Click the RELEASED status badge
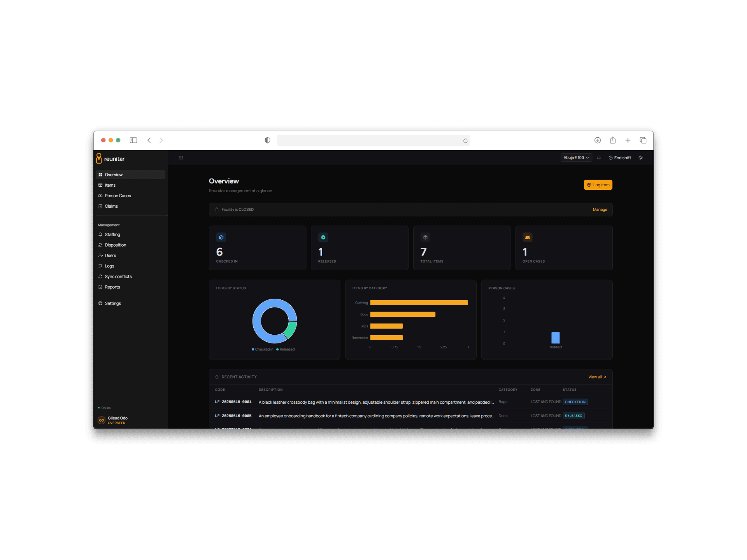Viewport: 747px width, 560px height. click(x=574, y=416)
